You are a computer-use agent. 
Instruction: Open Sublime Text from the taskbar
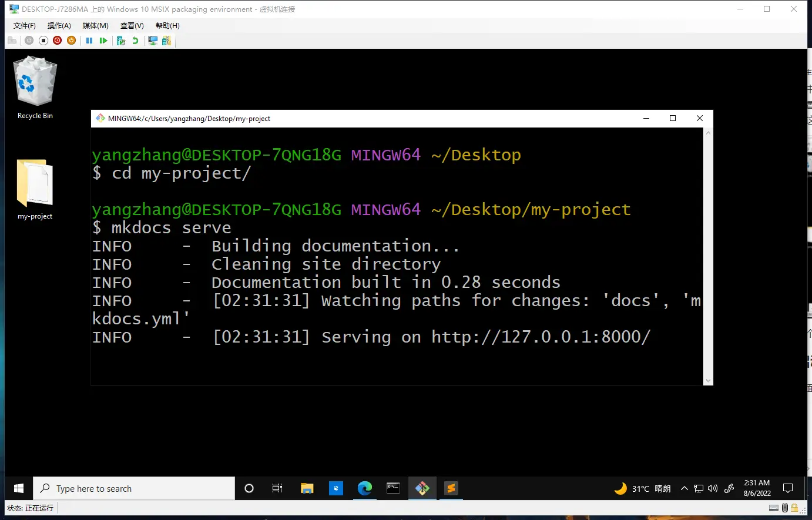(451, 488)
